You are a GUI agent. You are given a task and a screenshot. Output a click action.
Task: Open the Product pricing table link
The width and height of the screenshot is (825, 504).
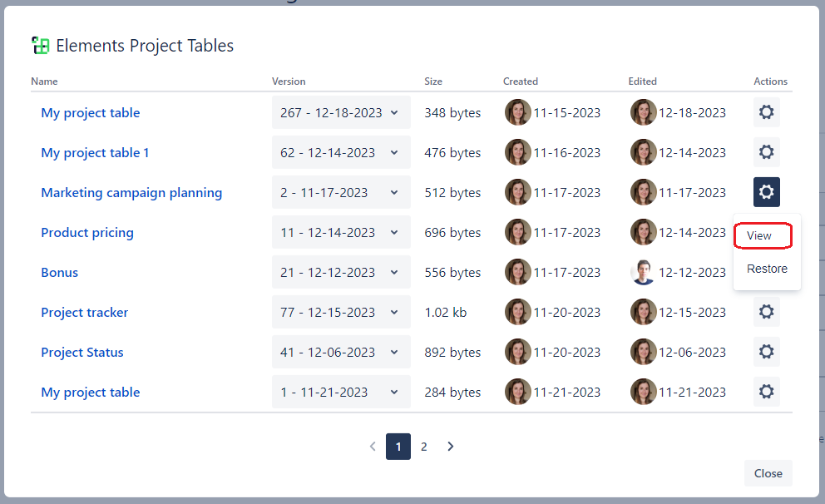87,232
